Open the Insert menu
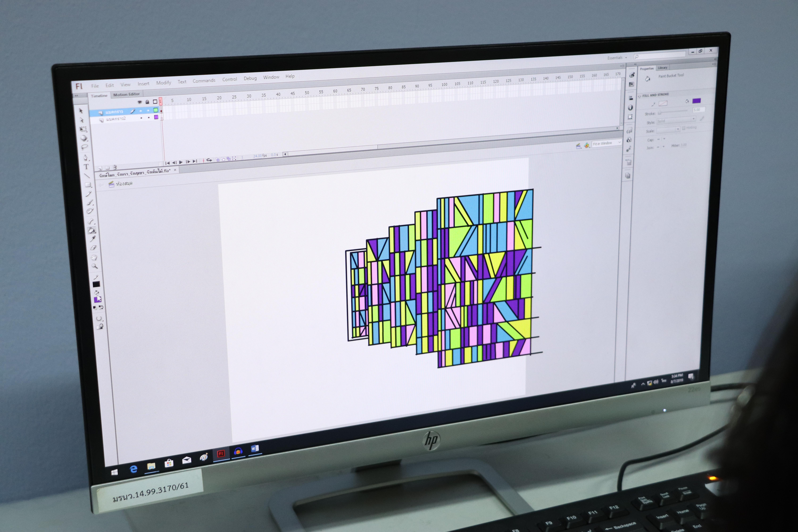The image size is (798, 532). click(x=143, y=84)
